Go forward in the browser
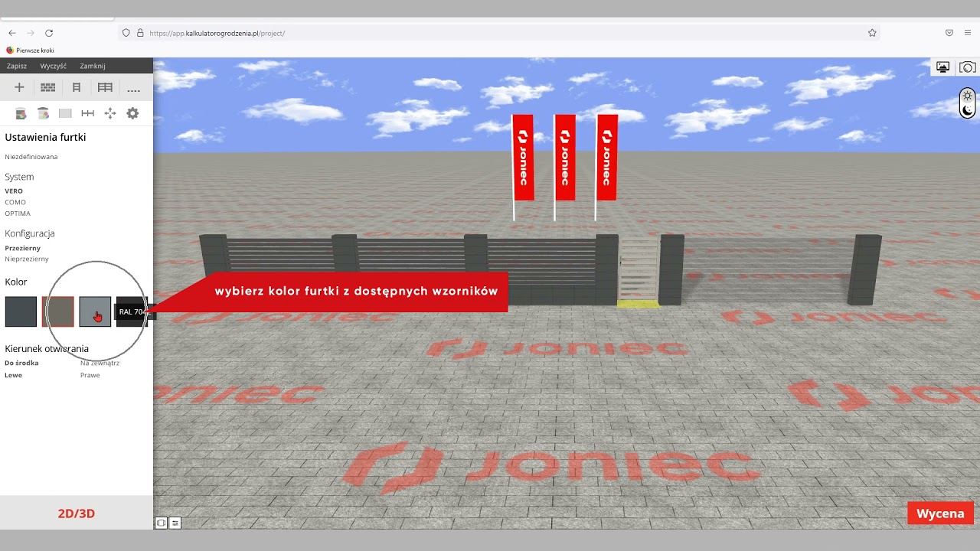This screenshot has height=551, width=980. (x=31, y=33)
